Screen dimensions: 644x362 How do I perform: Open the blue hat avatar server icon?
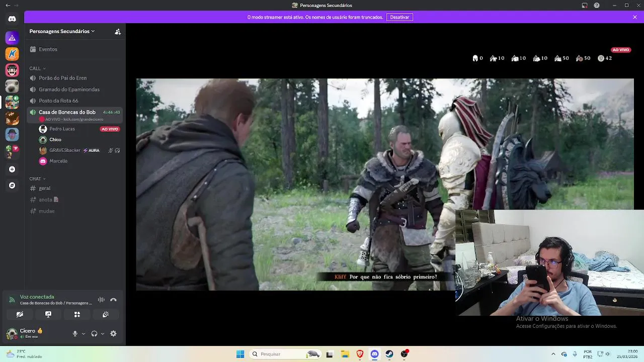pos(12,134)
